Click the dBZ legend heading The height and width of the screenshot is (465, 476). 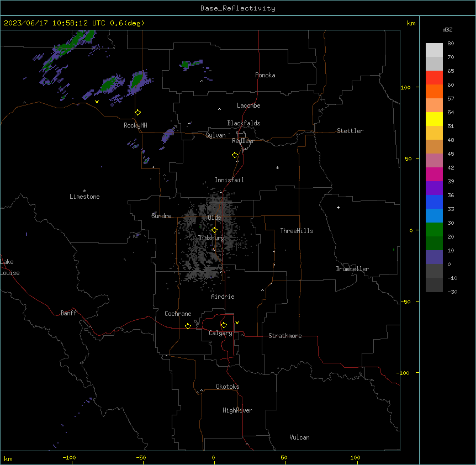pos(447,29)
